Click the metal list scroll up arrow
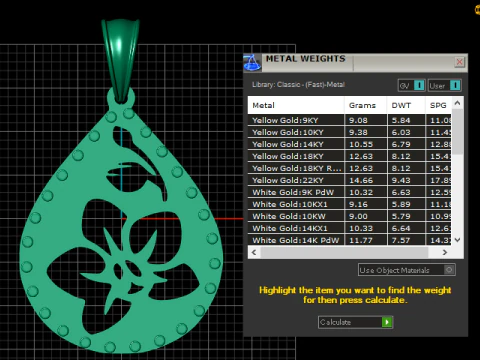This screenshot has height=360, width=480. pos(457,103)
